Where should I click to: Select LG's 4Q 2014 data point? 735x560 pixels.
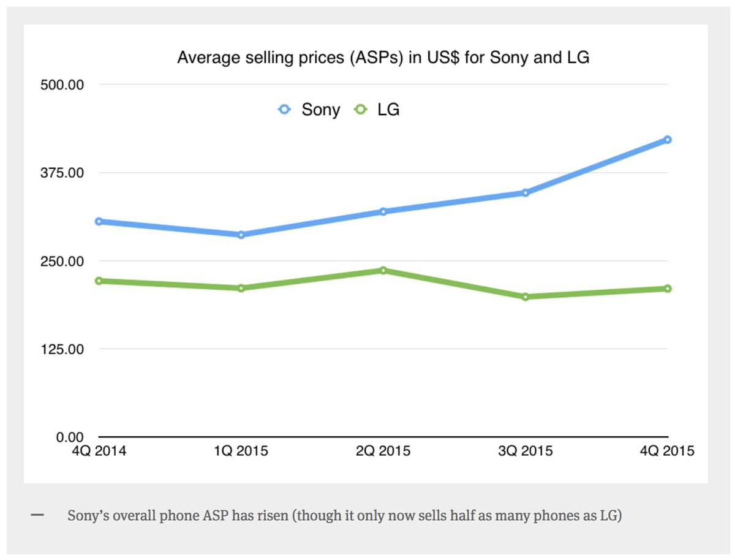pyautogui.click(x=99, y=281)
